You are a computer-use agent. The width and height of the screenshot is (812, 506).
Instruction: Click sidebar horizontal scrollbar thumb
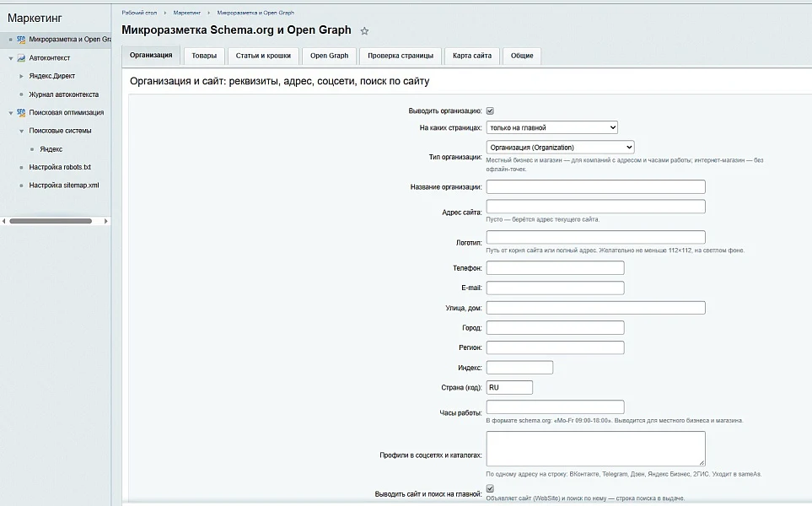[x=51, y=221]
